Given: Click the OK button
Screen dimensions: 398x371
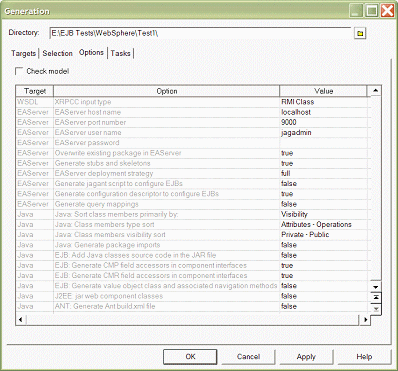Looking at the screenshot, I should pos(190,357).
